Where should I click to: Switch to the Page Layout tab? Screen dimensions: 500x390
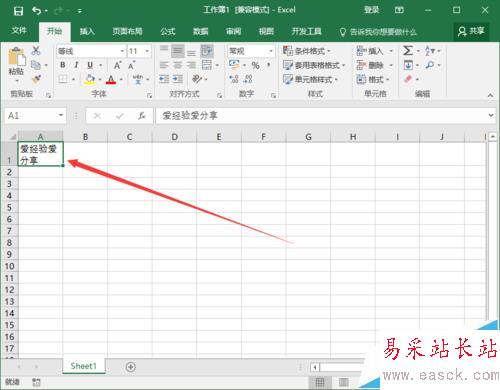[x=127, y=31]
